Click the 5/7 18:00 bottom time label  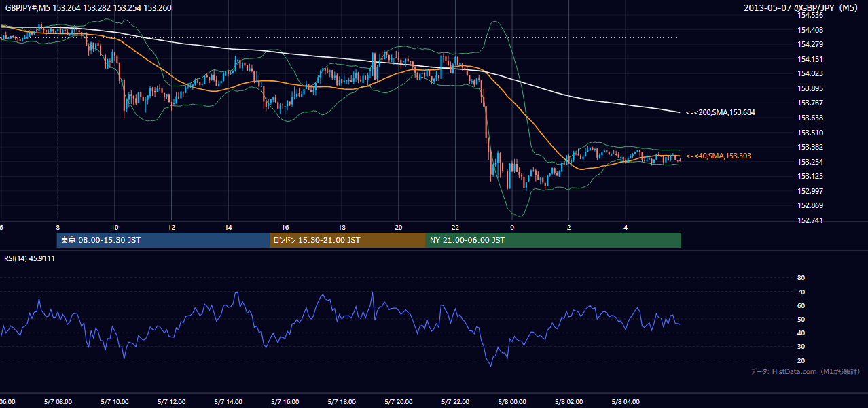(x=342, y=402)
